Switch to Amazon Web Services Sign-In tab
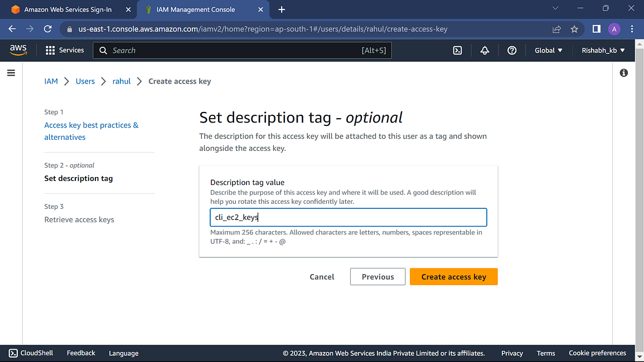 (68, 9)
